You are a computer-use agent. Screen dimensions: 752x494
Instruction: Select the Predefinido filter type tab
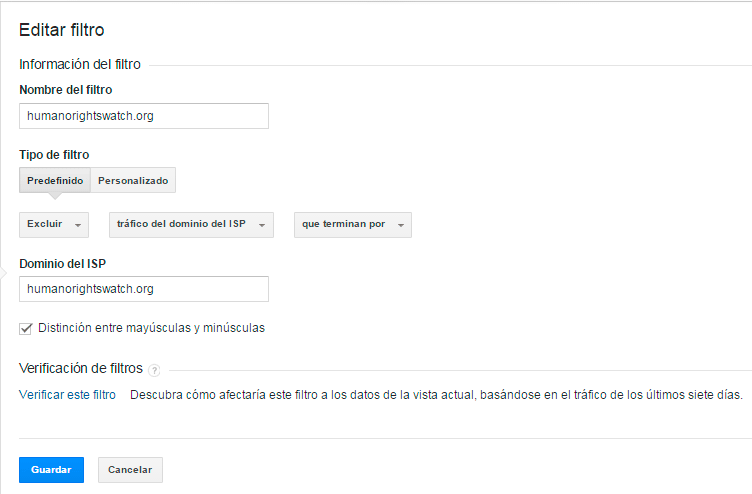(x=55, y=181)
